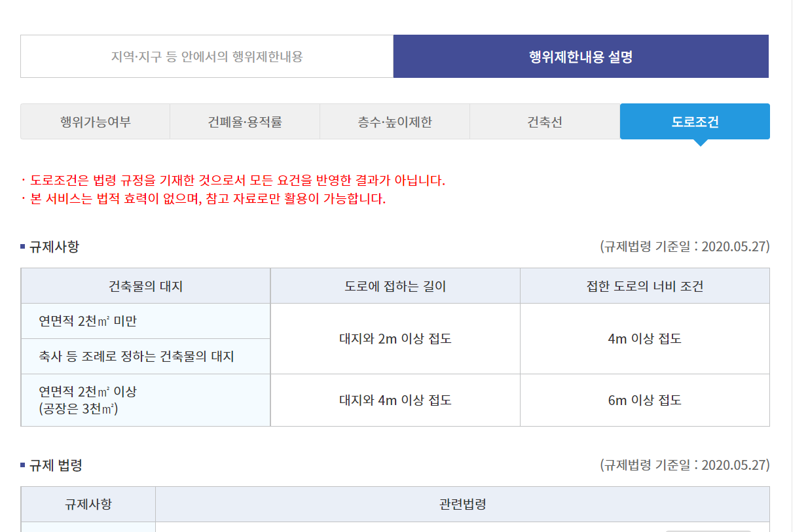Click the 대지와 2m 이상 접도 cell

click(395, 339)
